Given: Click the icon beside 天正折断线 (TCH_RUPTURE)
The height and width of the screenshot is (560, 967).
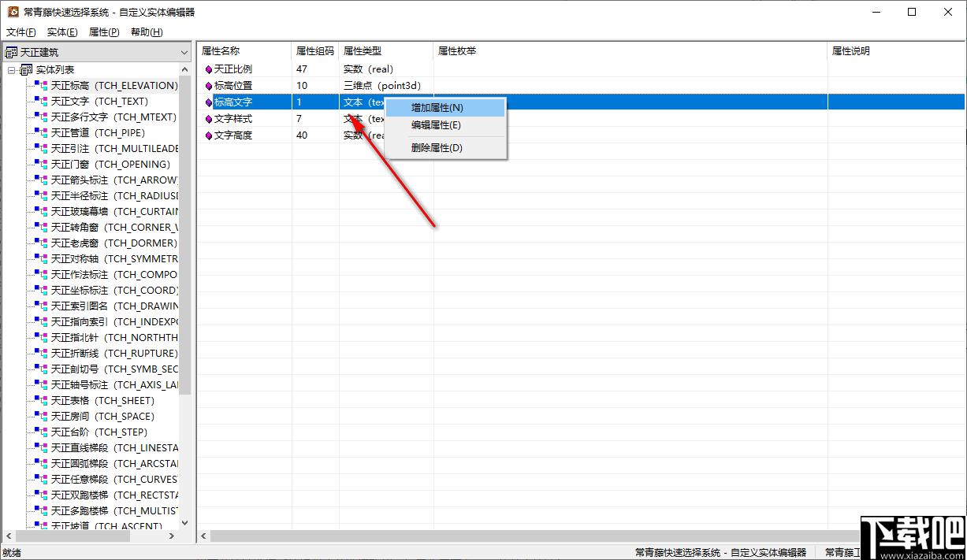Looking at the screenshot, I should pos(41,353).
